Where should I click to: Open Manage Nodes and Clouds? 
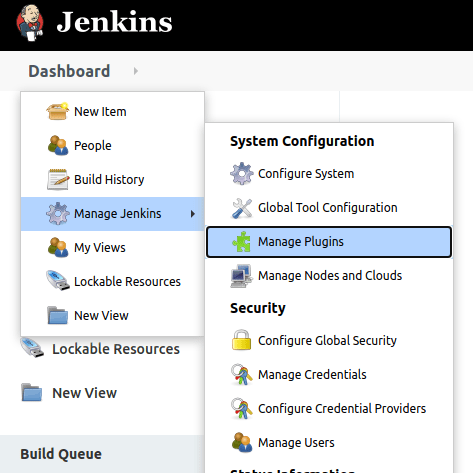329,276
